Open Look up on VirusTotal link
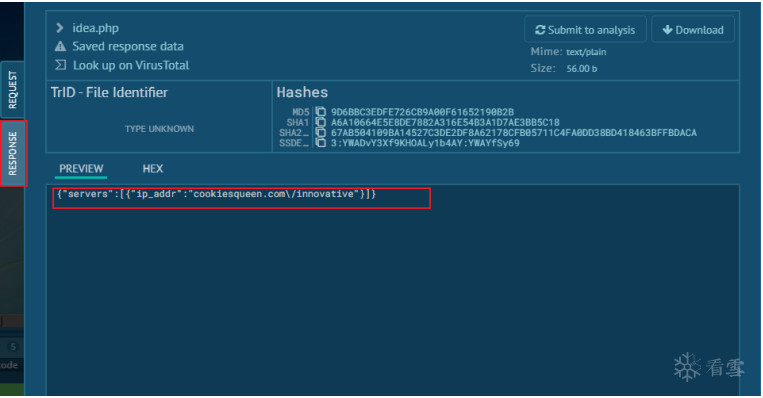The width and height of the screenshot is (763, 398). pos(131,65)
